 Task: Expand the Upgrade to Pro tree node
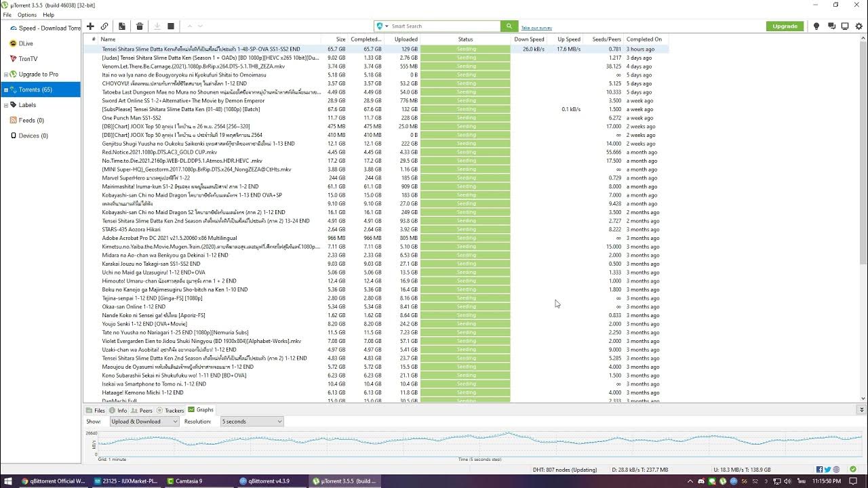pyautogui.click(x=5, y=75)
